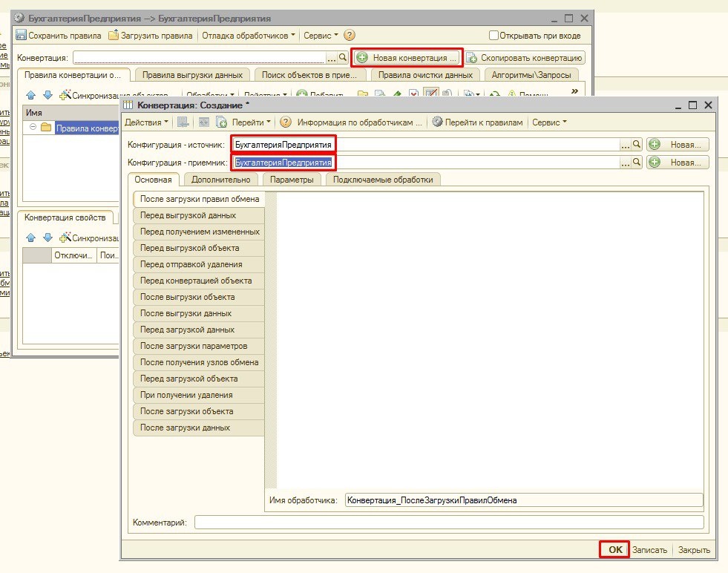Image resolution: width=728 pixels, height=573 pixels.
Task: Click down arrow in Конвертация свойств panel
Action: (47, 238)
